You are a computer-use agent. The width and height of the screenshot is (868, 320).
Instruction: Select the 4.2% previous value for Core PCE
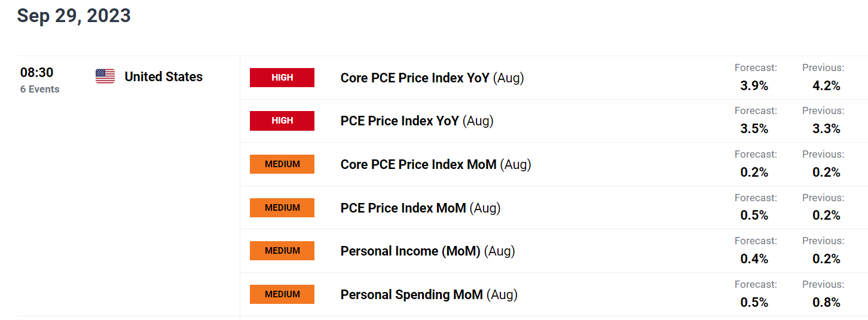826,86
